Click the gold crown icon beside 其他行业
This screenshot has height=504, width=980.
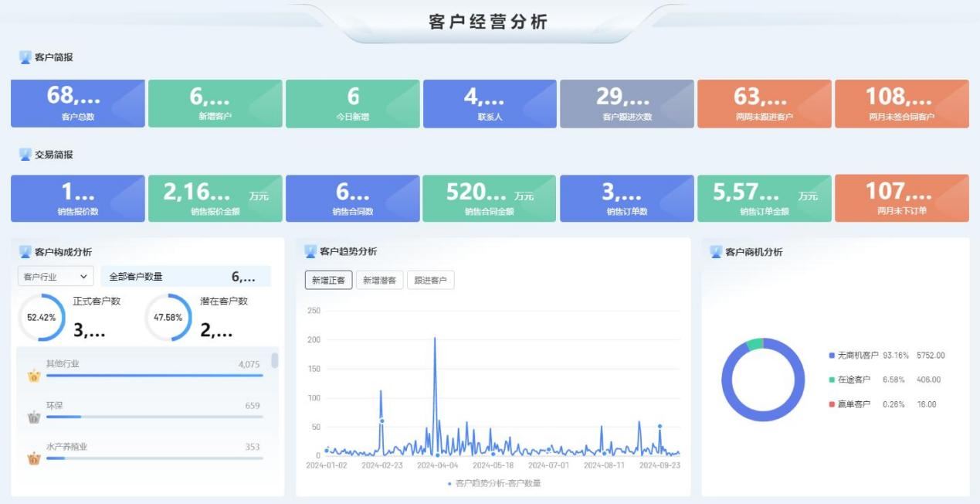pyautogui.click(x=34, y=376)
